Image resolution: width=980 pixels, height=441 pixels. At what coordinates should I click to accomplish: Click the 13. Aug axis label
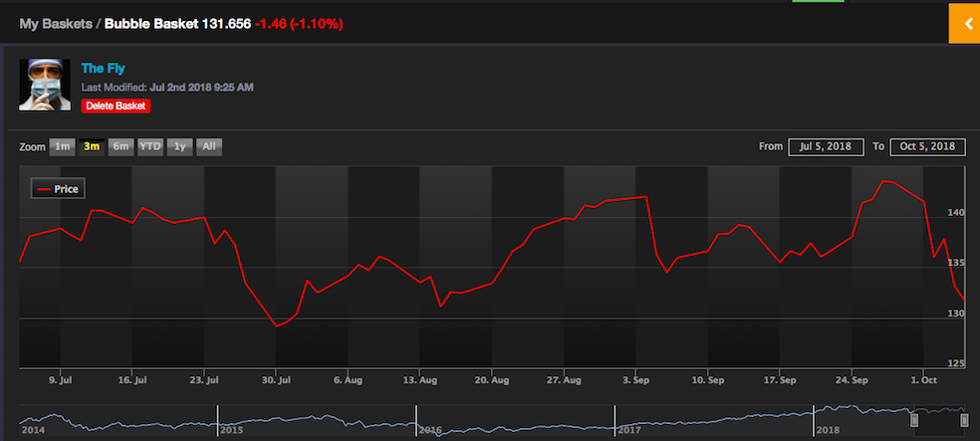pos(420,380)
